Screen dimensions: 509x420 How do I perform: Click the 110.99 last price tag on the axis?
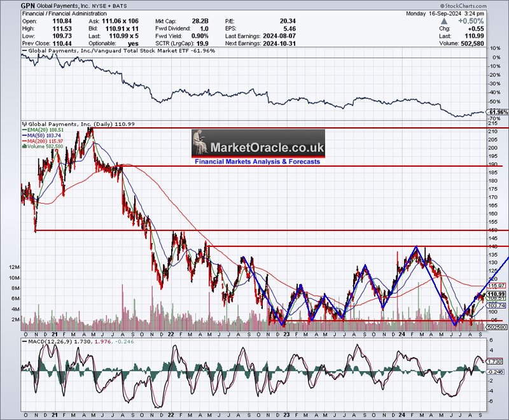pyautogui.click(x=497, y=294)
